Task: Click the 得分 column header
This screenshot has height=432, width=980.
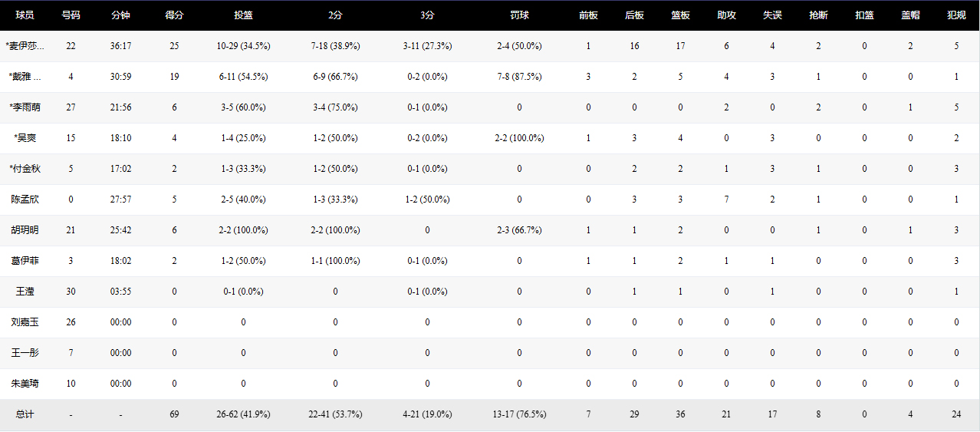Action: click(x=174, y=15)
